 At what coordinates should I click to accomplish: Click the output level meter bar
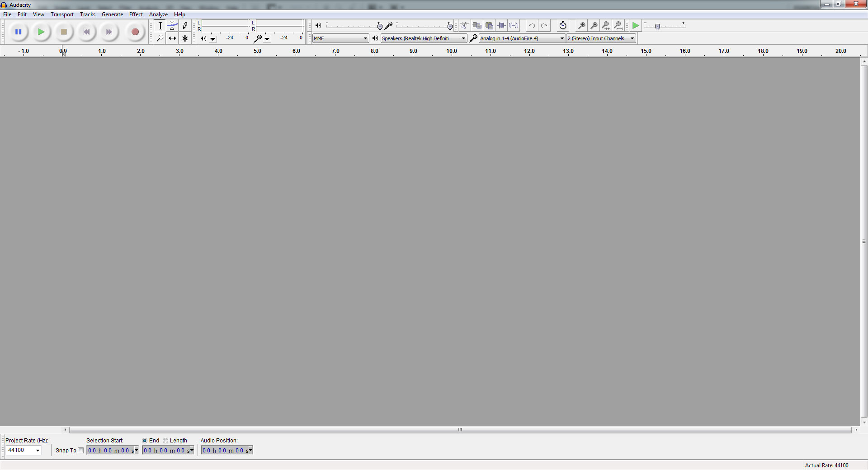tap(225, 26)
